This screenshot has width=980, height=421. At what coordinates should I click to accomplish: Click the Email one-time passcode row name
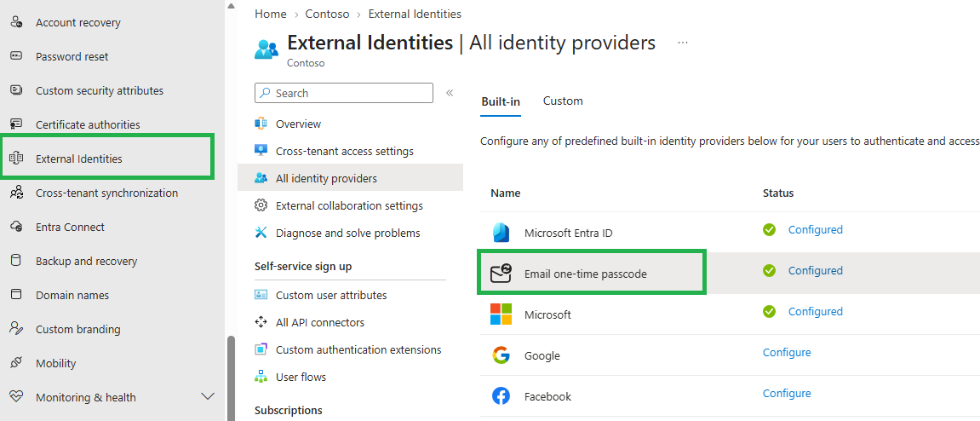pos(586,274)
